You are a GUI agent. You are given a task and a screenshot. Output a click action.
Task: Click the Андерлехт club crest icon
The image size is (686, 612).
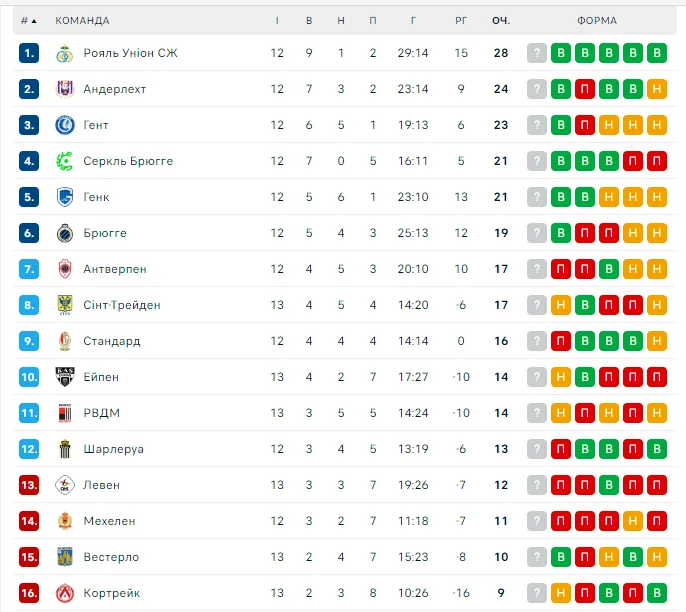(65, 89)
